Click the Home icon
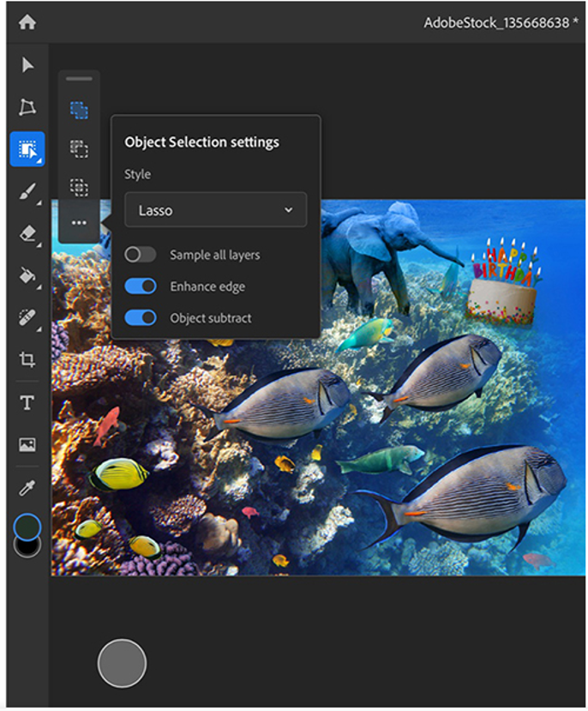 point(27,22)
